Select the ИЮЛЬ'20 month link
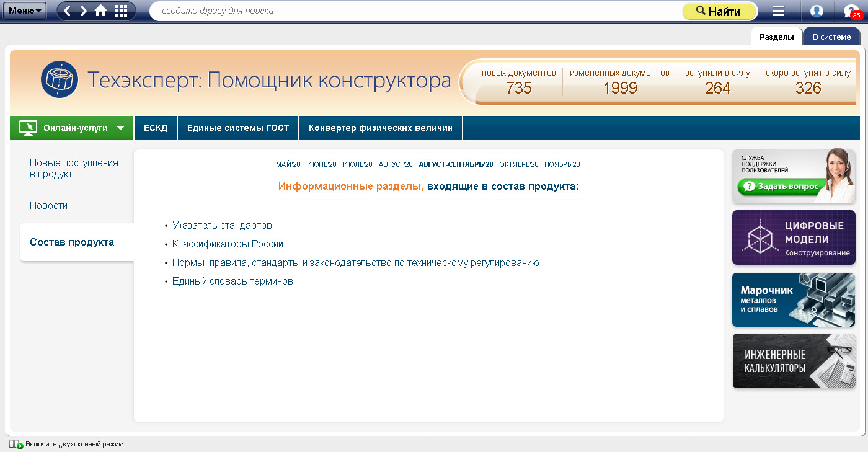 tap(358, 164)
